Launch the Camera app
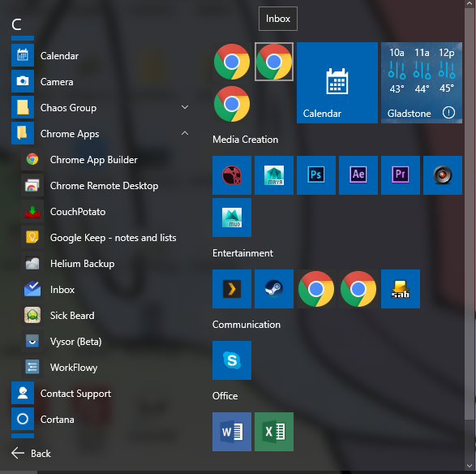This screenshot has width=476, height=474. pos(101,81)
